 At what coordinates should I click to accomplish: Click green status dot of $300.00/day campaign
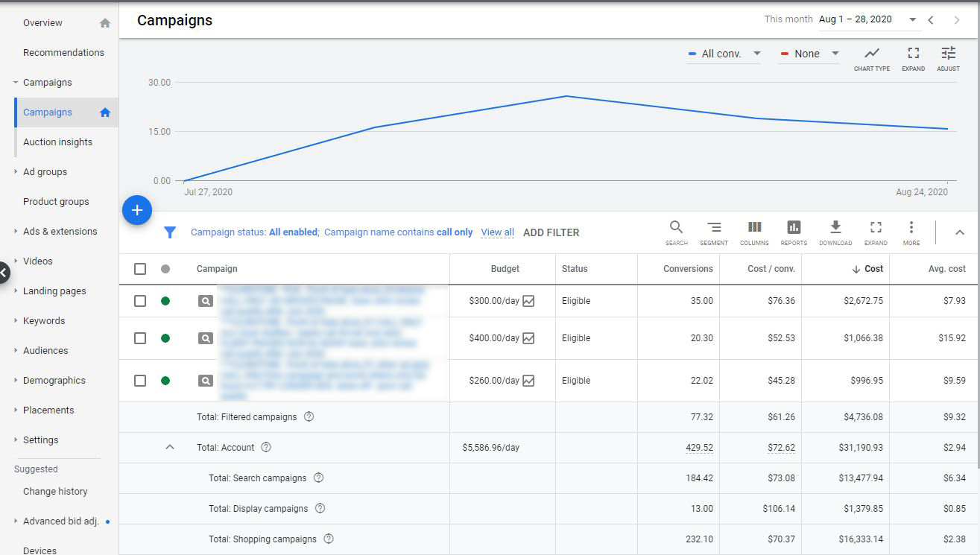[165, 301]
